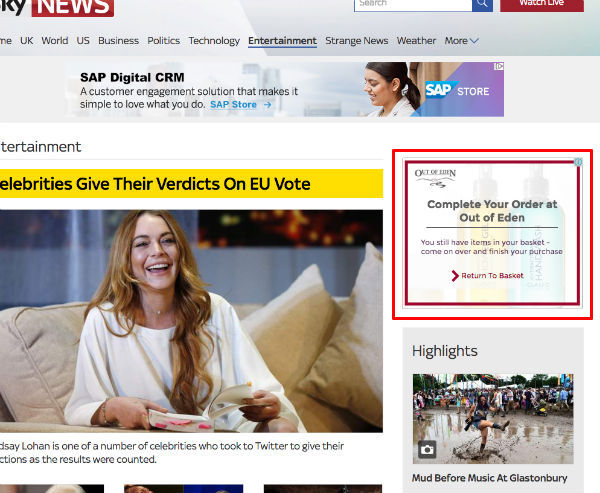Go to the Weather section
This screenshot has width=600, height=493.
tap(416, 41)
